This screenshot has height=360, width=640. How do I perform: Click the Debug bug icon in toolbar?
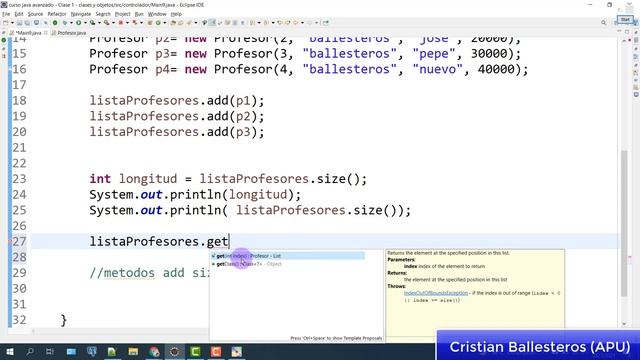(x=64, y=23)
